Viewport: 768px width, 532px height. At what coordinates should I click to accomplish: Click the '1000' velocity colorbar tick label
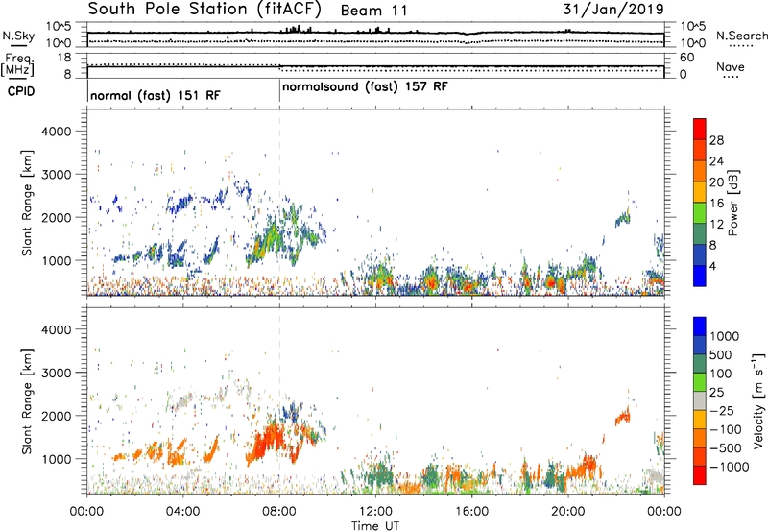pos(724,336)
